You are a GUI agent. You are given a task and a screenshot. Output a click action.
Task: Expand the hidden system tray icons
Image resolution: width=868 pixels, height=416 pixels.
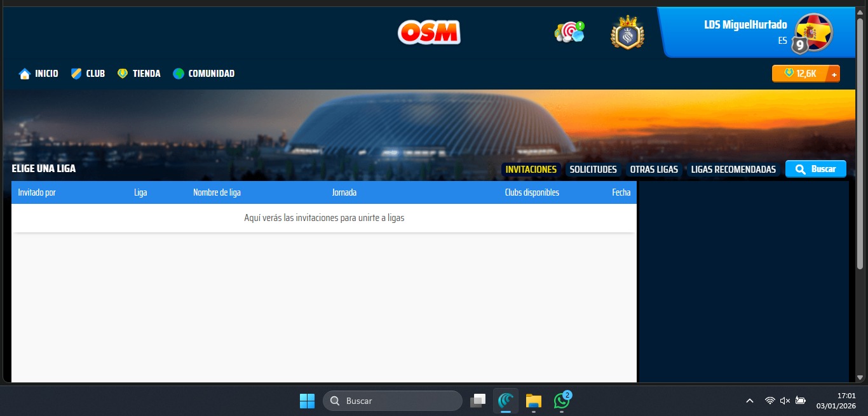750,401
